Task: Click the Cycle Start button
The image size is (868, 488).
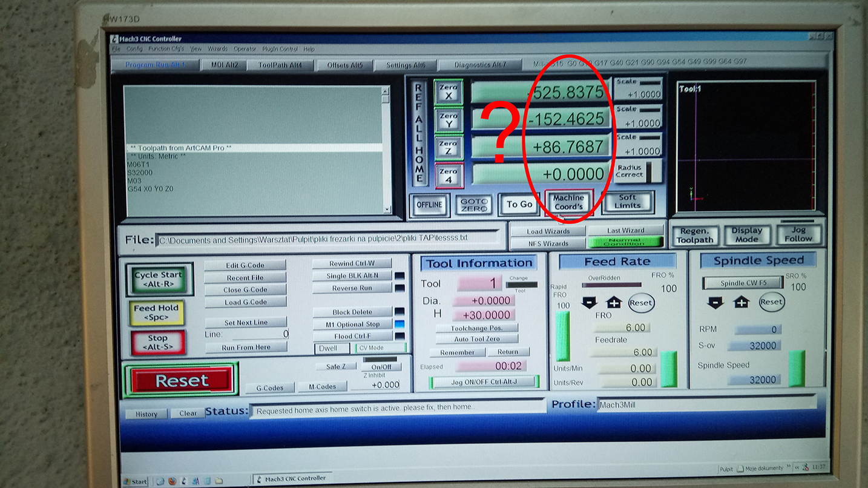Action: click(159, 279)
